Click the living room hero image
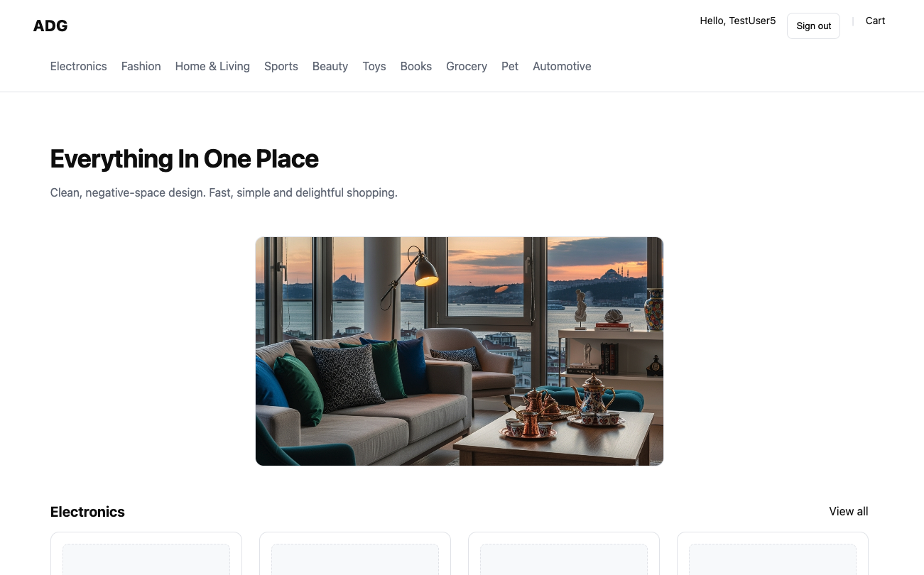The height and width of the screenshot is (575, 924). coord(460,351)
